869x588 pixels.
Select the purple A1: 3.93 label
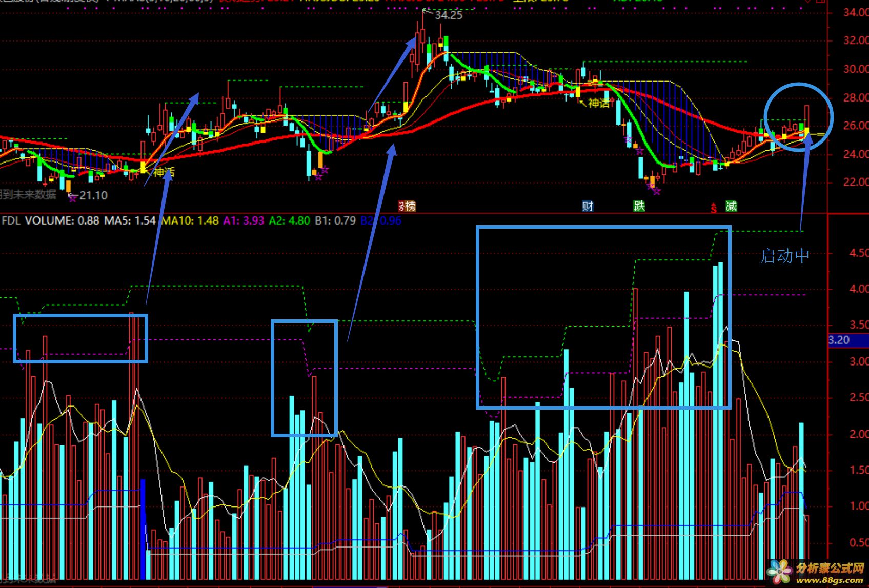pyautogui.click(x=244, y=220)
